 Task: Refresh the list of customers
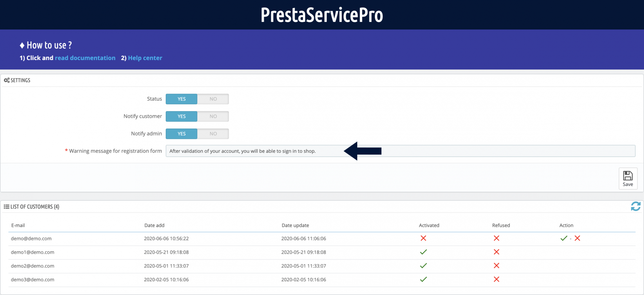[x=636, y=206]
